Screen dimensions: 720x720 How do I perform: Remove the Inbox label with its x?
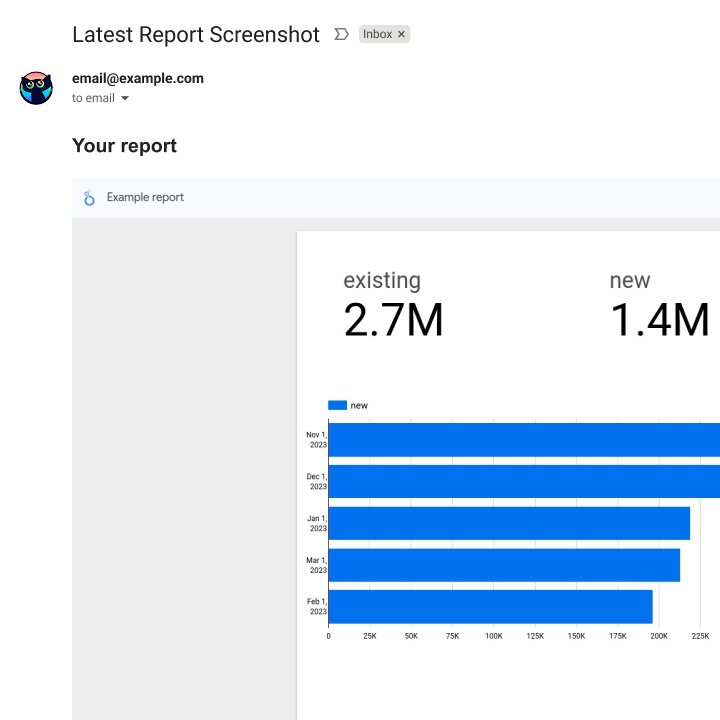[402, 34]
